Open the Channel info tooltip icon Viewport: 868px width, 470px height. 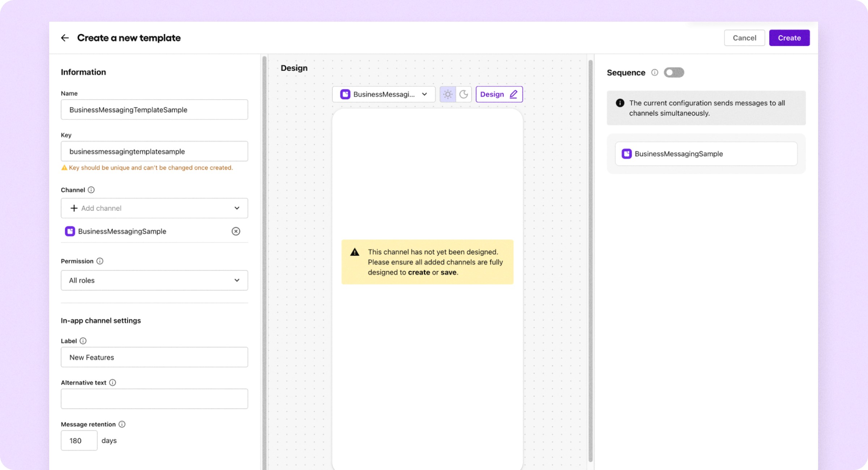click(91, 190)
